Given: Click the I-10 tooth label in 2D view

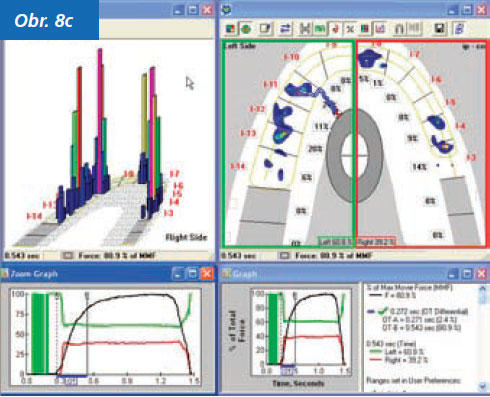Looking at the screenshot, I should (x=291, y=57).
